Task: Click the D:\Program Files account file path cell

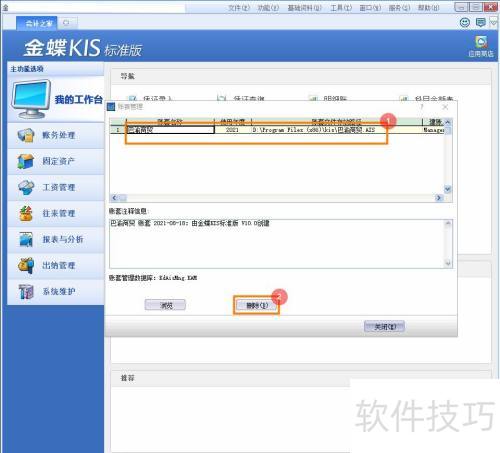Action: pos(337,130)
